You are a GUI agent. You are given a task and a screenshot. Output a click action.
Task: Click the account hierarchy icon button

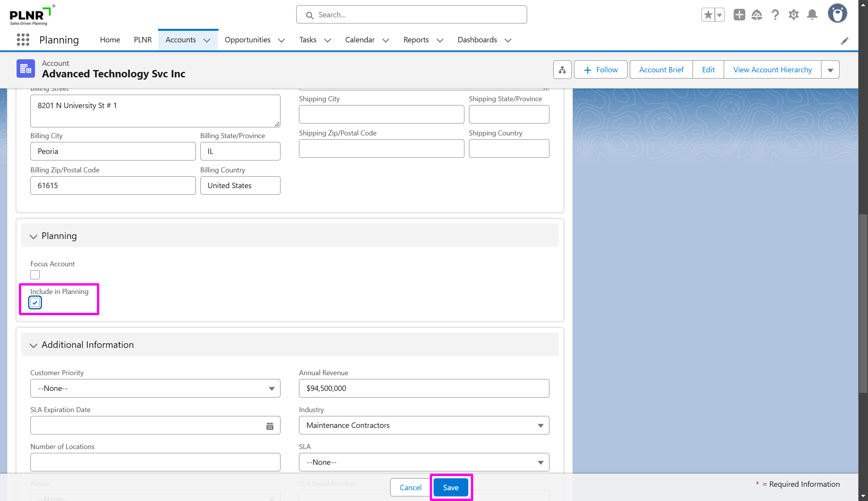pyautogui.click(x=562, y=70)
